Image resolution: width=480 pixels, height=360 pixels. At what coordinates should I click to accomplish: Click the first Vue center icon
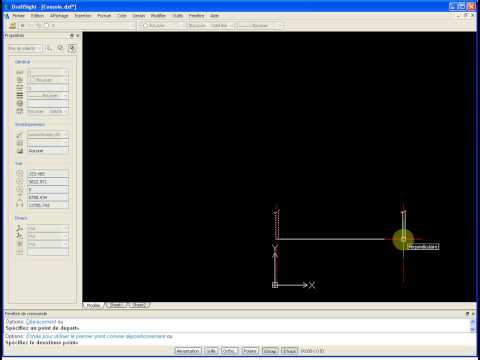[x=20, y=174]
